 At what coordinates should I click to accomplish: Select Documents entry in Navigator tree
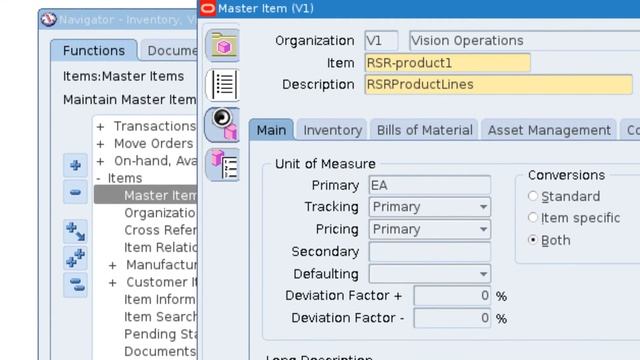point(160,351)
